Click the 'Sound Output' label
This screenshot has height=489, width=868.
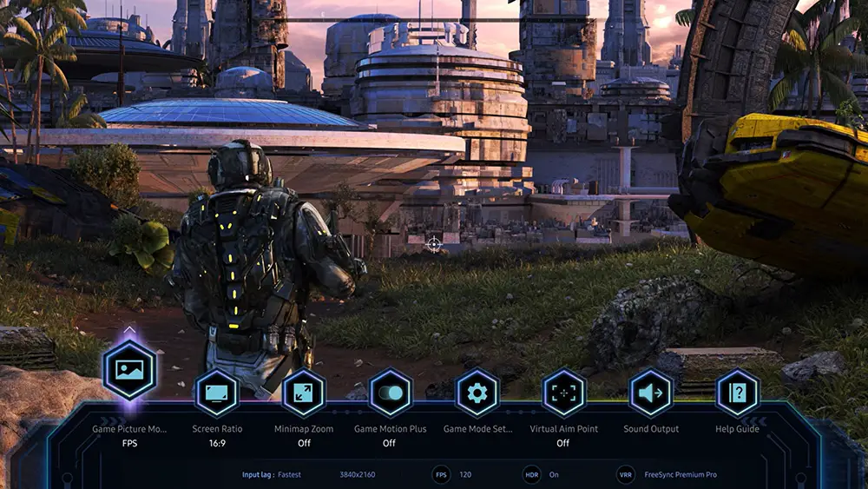(x=651, y=429)
